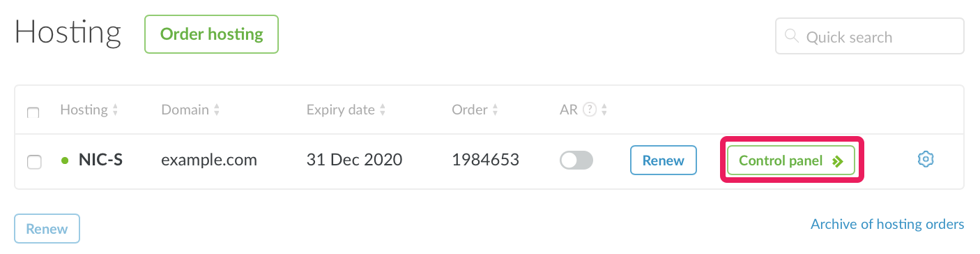
Task: Focus the Quick search field
Action: click(870, 36)
